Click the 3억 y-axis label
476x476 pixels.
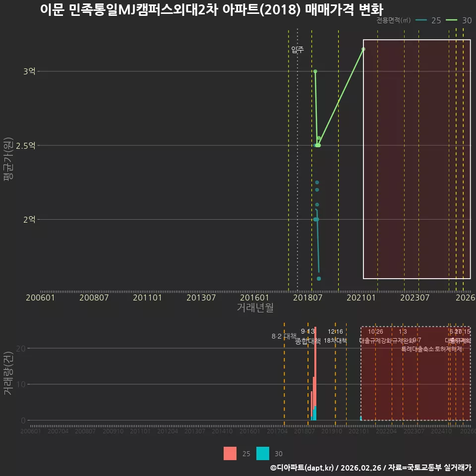pyautogui.click(x=29, y=71)
